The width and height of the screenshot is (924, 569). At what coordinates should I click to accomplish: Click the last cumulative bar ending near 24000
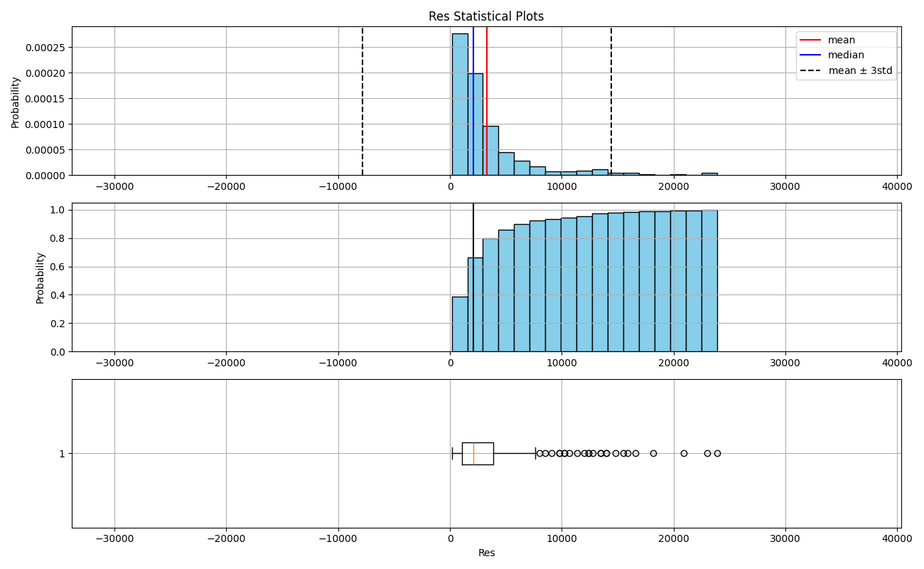[709, 281]
